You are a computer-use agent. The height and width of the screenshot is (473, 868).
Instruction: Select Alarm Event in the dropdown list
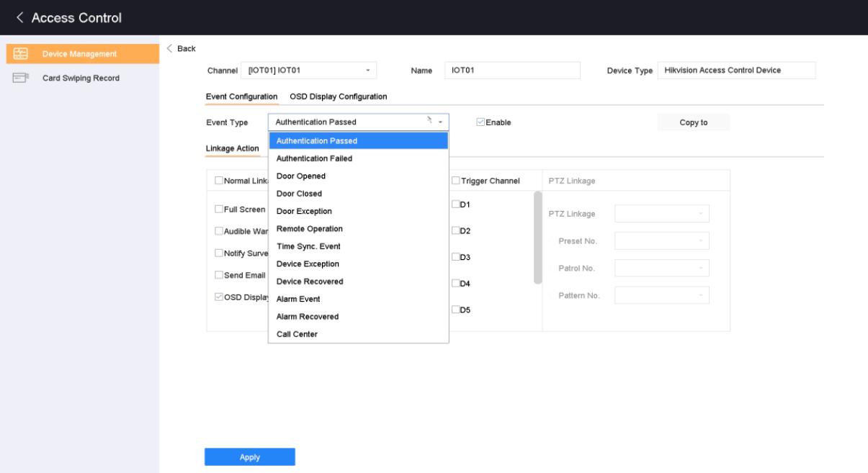point(298,299)
